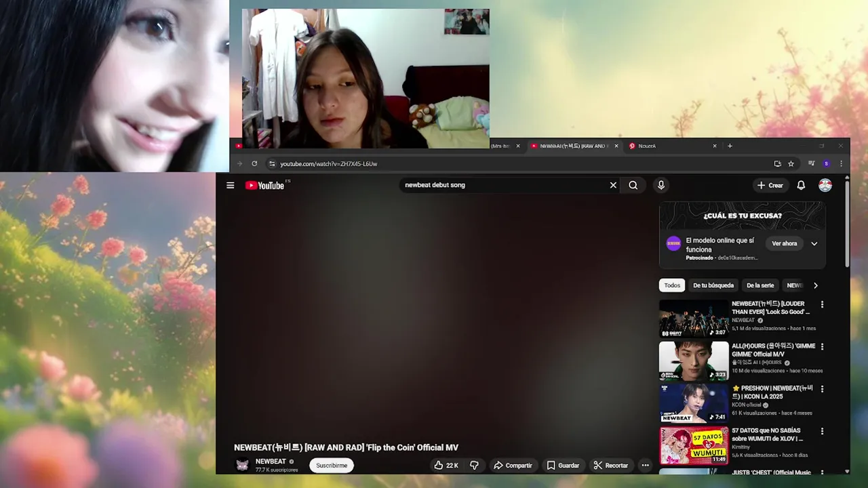Open a new browser tab
The image size is (868, 488).
pos(730,146)
